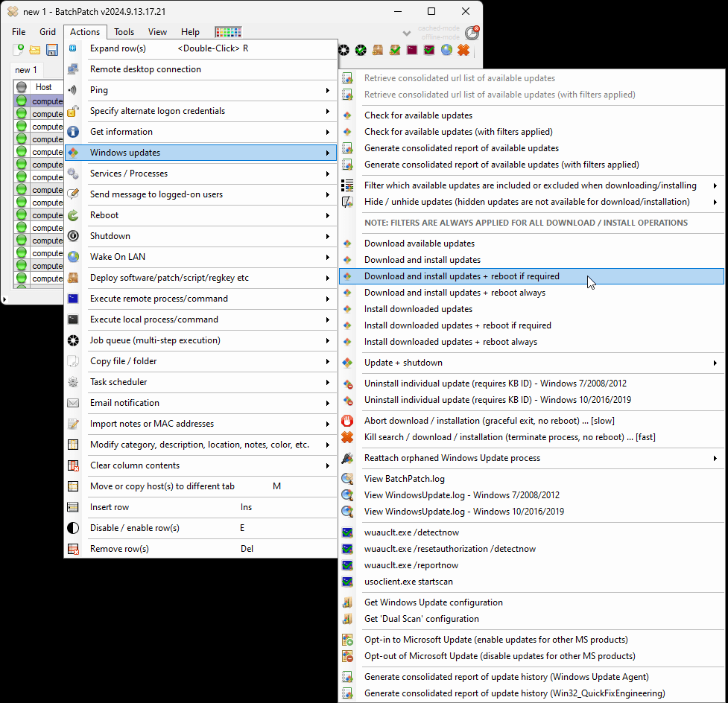The width and height of the screenshot is (728, 703).
Task: Select wuauclt.exe /reportnow
Action: pyautogui.click(x=411, y=565)
